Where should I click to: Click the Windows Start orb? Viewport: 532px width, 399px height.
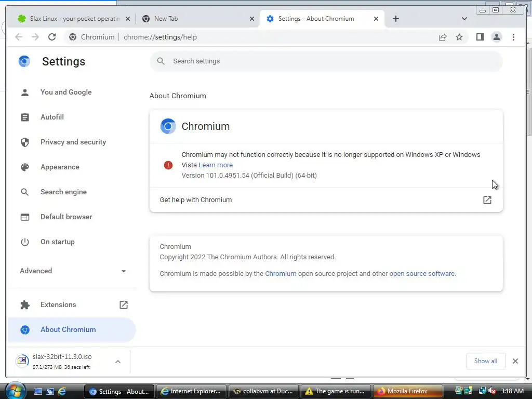tap(15, 391)
